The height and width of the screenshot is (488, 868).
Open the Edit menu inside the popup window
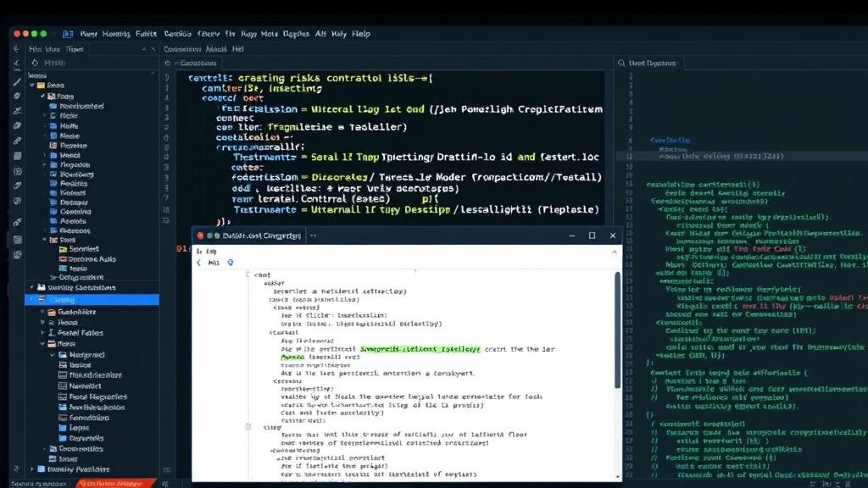pos(211,252)
